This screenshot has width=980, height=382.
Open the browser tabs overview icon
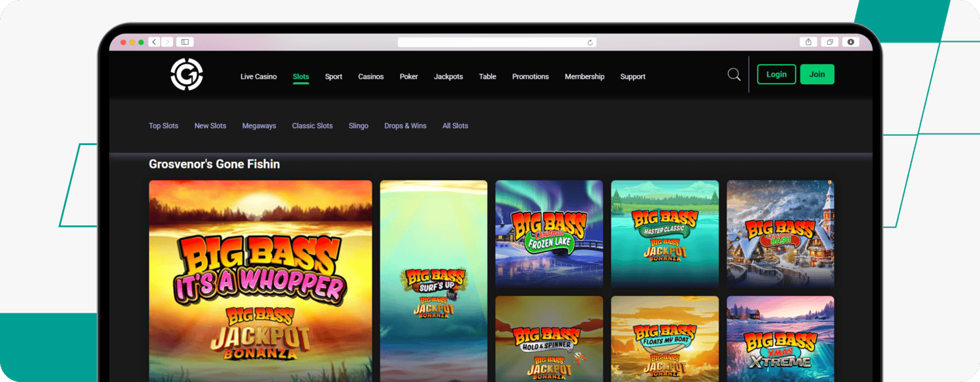coord(830,42)
